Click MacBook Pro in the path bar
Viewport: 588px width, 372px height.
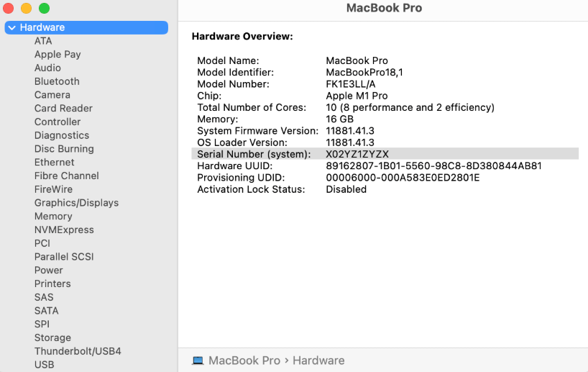pyautogui.click(x=244, y=360)
